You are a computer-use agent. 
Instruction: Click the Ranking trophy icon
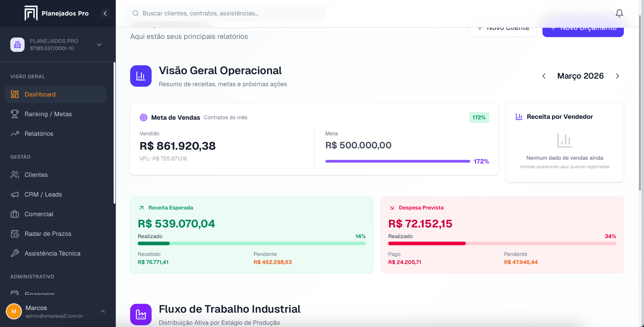15,114
